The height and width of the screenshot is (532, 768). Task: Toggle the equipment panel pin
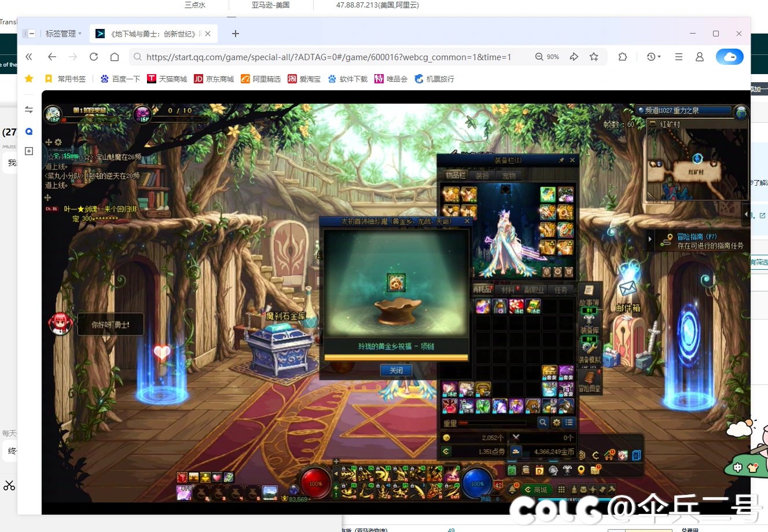point(561,160)
